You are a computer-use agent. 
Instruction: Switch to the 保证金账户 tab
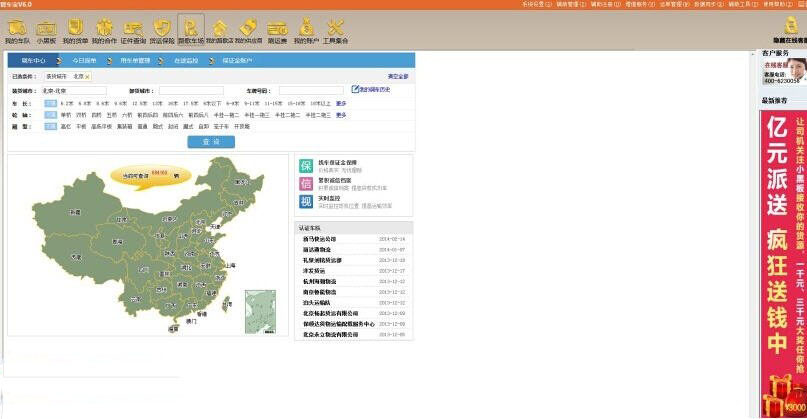pos(237,61)
